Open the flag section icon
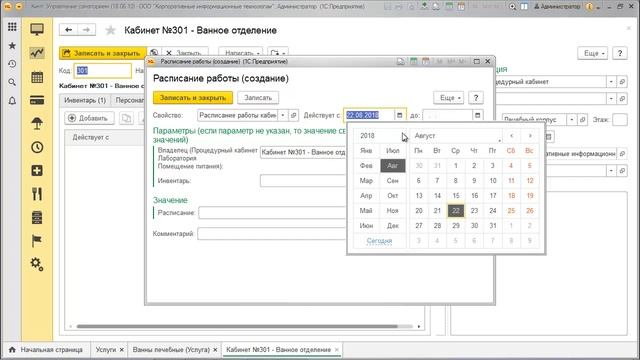 [x=37, y=241]
